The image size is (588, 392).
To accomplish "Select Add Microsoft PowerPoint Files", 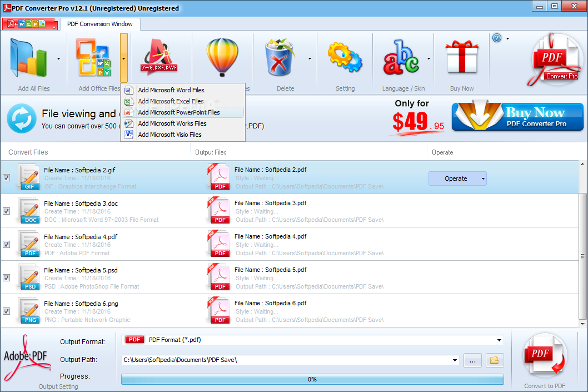I will pos(183,112).
